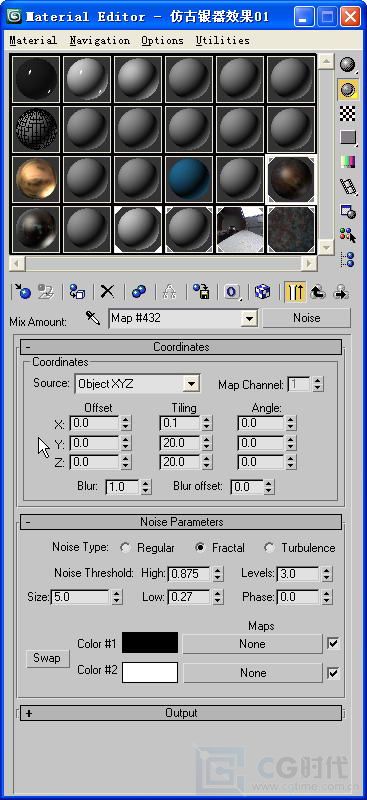The width and height of the screenshot is (367, 800).
Task: Click the eyedropper pick material icon
Action: click(93, 318)
